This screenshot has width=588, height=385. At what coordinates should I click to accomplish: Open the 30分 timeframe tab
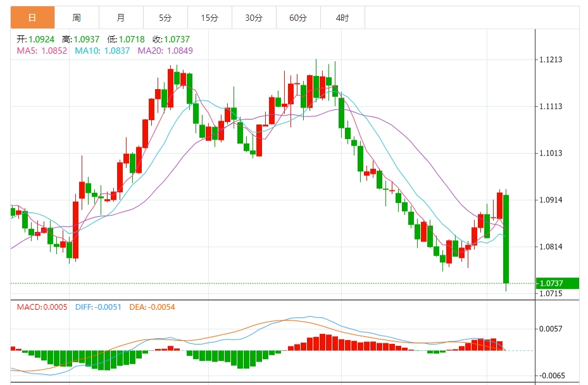[x=254, y=18]
